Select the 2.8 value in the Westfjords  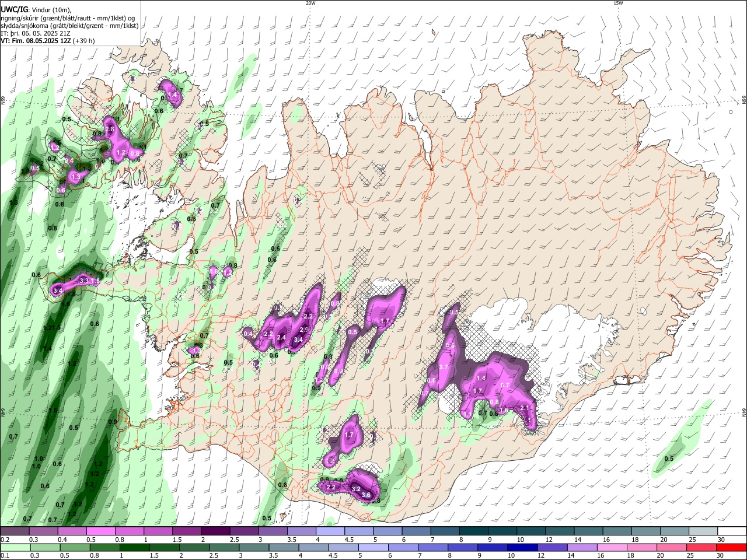tap(109, 128)
